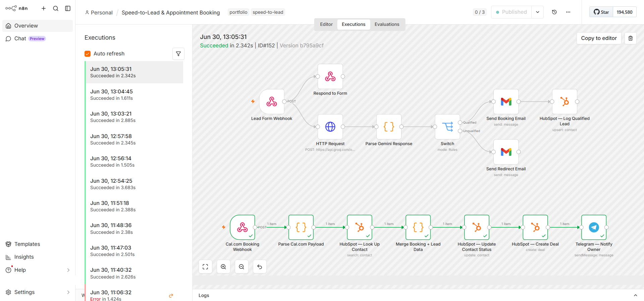Open Personal project breadcrumb
Screen dimensions: 644x301
(x=99, y=12)
